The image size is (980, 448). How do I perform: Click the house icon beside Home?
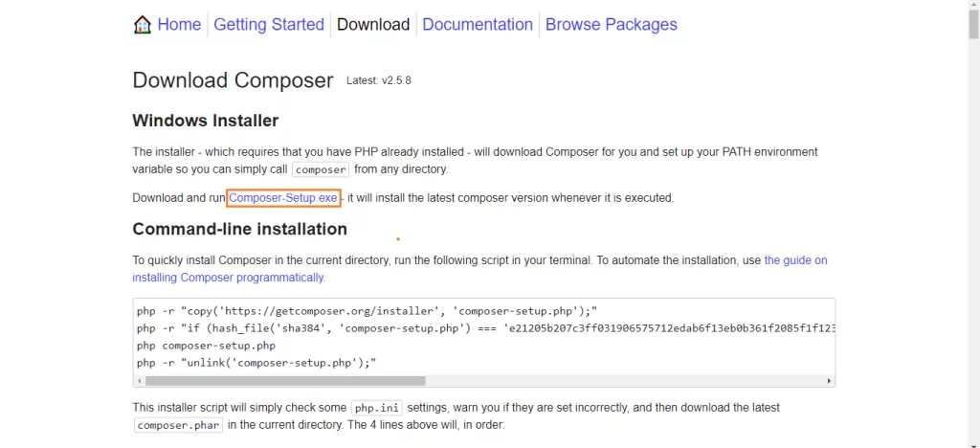[143, 24]
